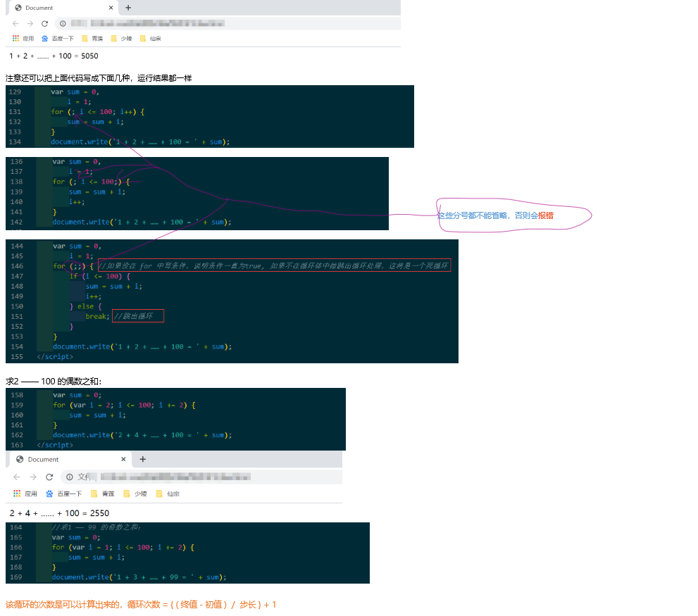
Task: Click the forward arrow in the 2550 result browser
Action: point(33,477)
